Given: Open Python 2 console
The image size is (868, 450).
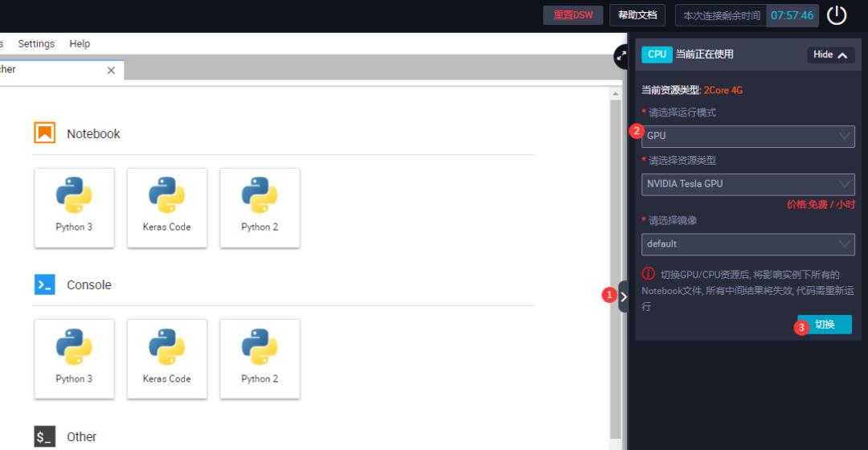Looking at the screenshot, I should coord(260,358).
